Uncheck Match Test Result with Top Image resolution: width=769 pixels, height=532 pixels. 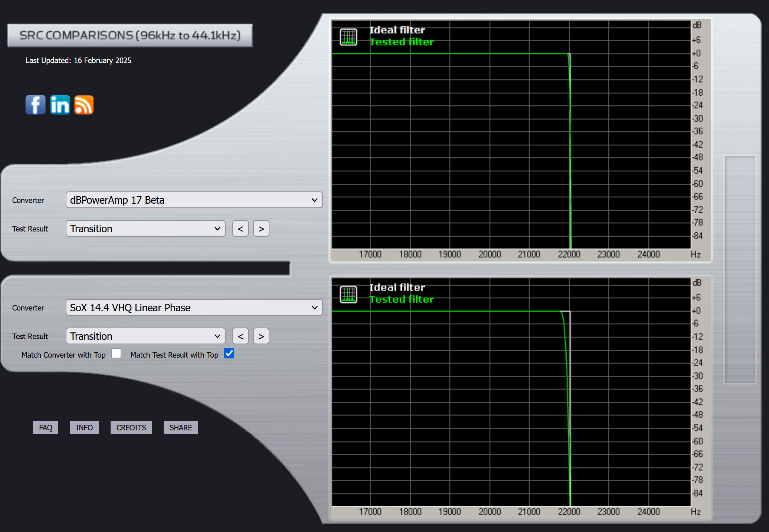(229, 354)
